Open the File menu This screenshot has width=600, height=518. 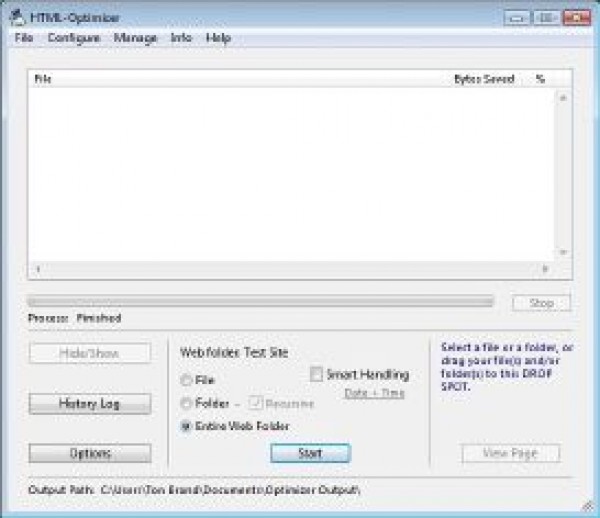coord(24,38)
